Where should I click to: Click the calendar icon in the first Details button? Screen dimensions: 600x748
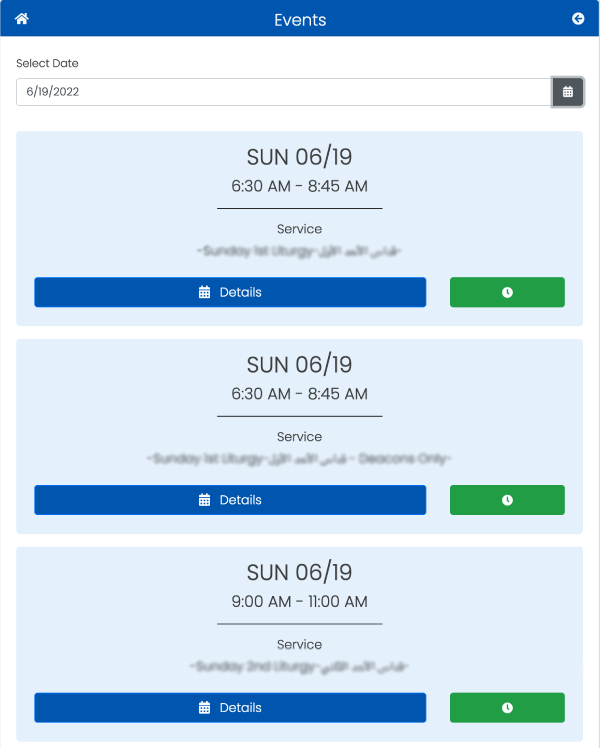click(x=204, y=292)
